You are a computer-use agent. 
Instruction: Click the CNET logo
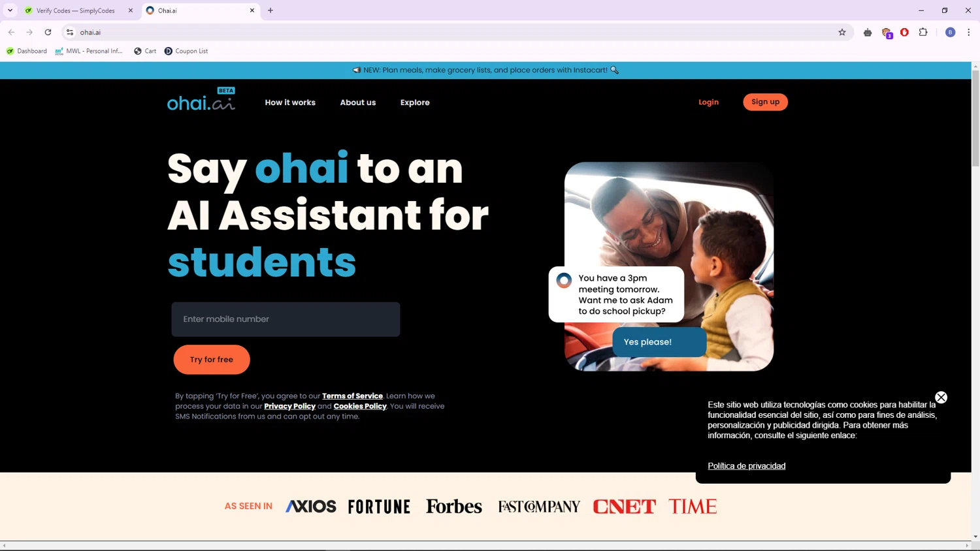[625, 507]
